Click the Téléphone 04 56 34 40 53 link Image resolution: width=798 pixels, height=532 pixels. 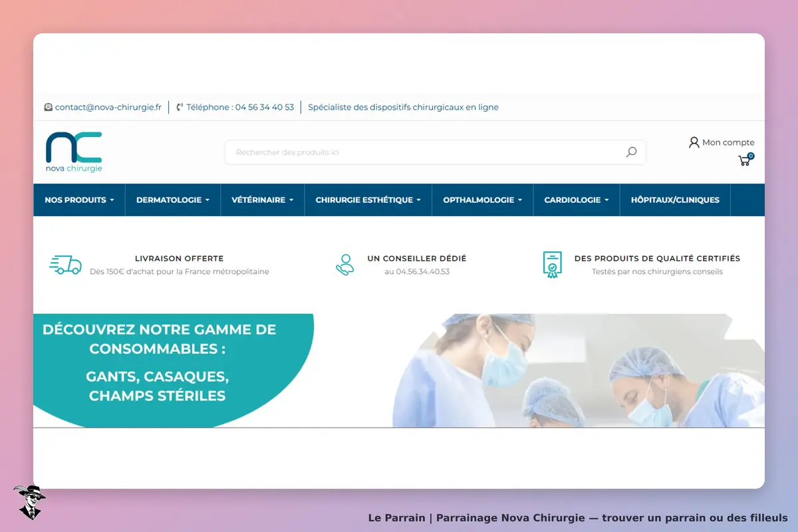240,107
